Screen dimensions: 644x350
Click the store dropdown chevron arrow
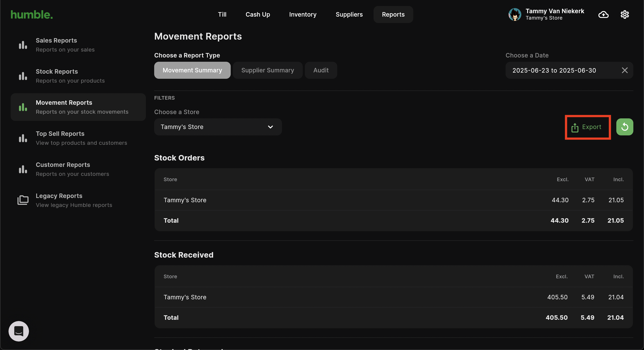pyautogui.click(x=270, y=127)
